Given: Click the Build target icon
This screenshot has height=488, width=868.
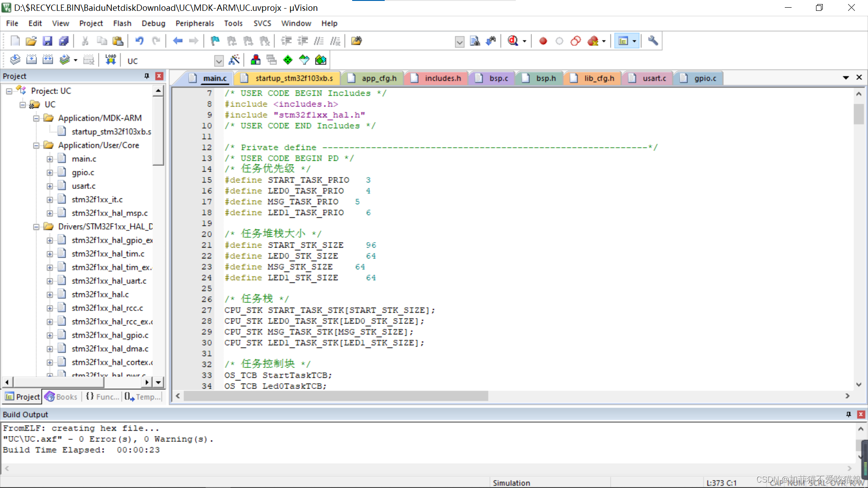Looking at the screenshot, I should (x=31, y=60).
